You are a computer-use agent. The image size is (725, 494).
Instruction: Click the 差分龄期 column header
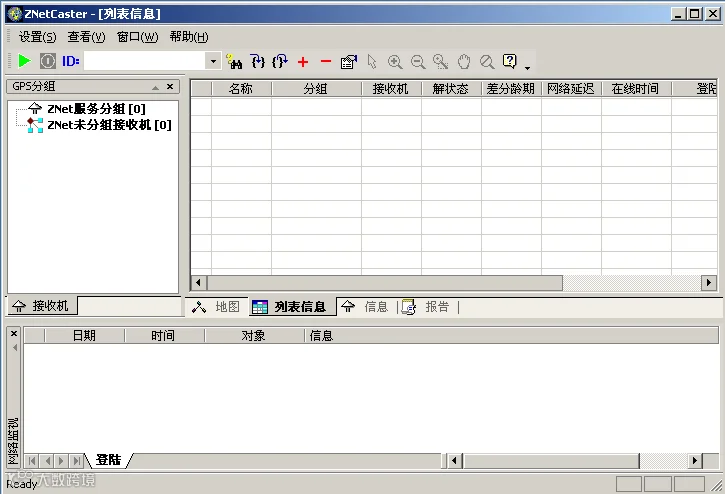pos(511,89)
